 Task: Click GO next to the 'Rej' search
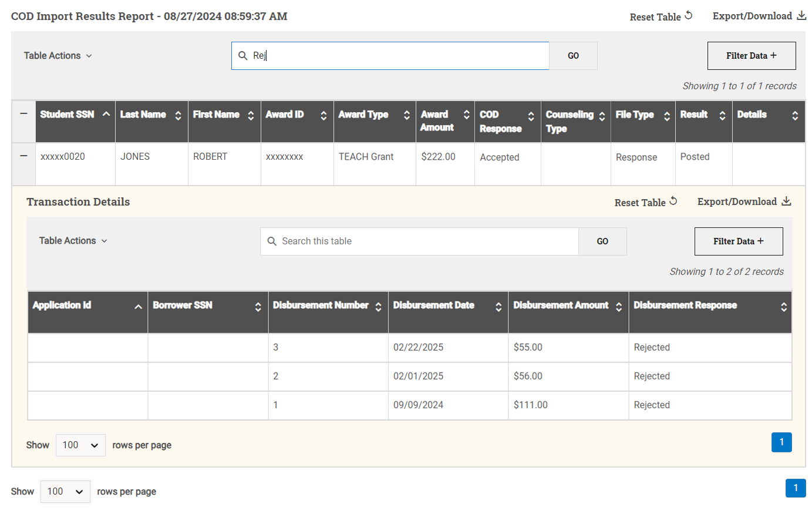pyautogui.click(x=573, y=56)
